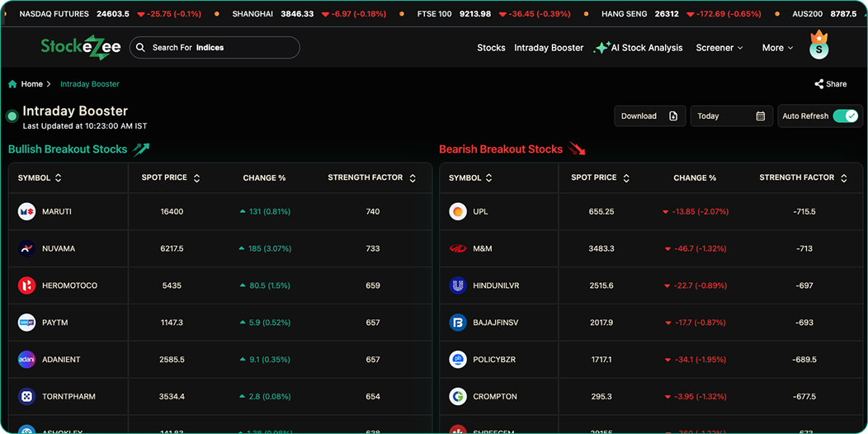This screenshot has height=434, width=868.
Task: Click HANG SENG in the ticker
Action: (625, 14)
